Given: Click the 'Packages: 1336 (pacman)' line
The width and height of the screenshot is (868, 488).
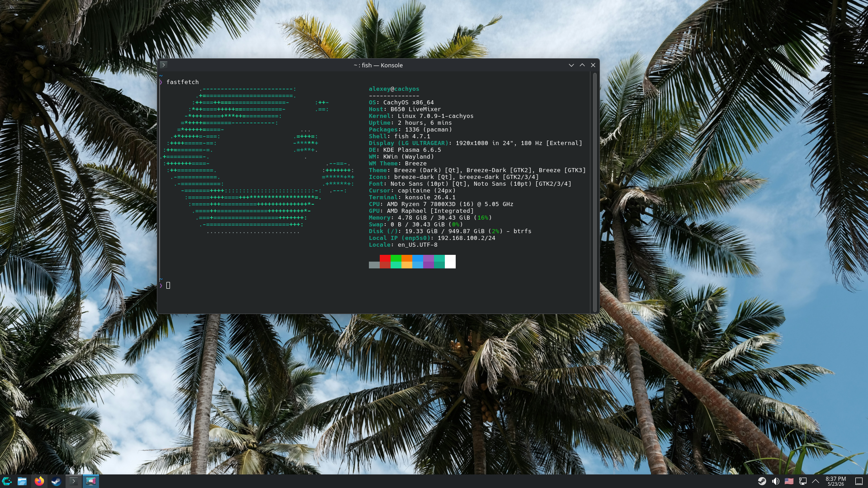Looking at the screenshot, I should (410, 130).
